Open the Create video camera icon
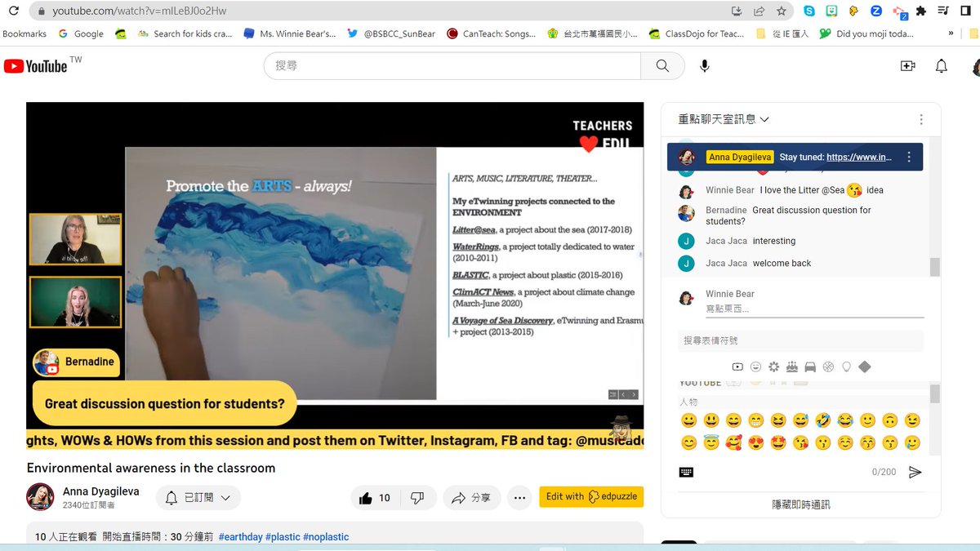Screen dimensions: 980x551 tap(907, 66)
